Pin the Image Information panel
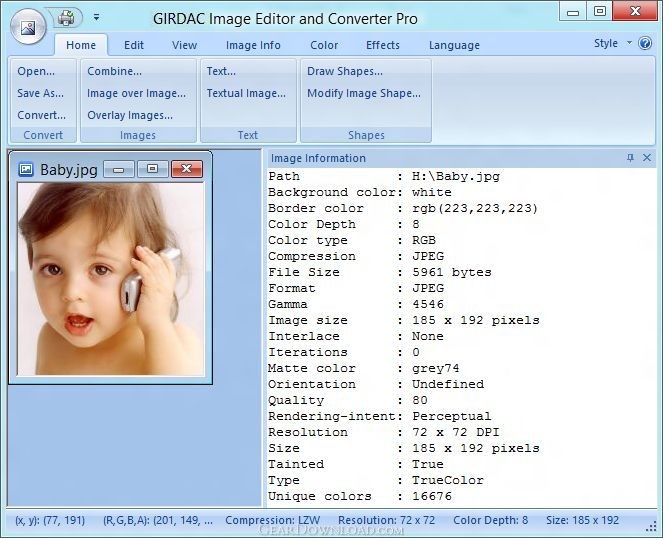The width and height of the screenshot is (663, 538). click(630, 158)
